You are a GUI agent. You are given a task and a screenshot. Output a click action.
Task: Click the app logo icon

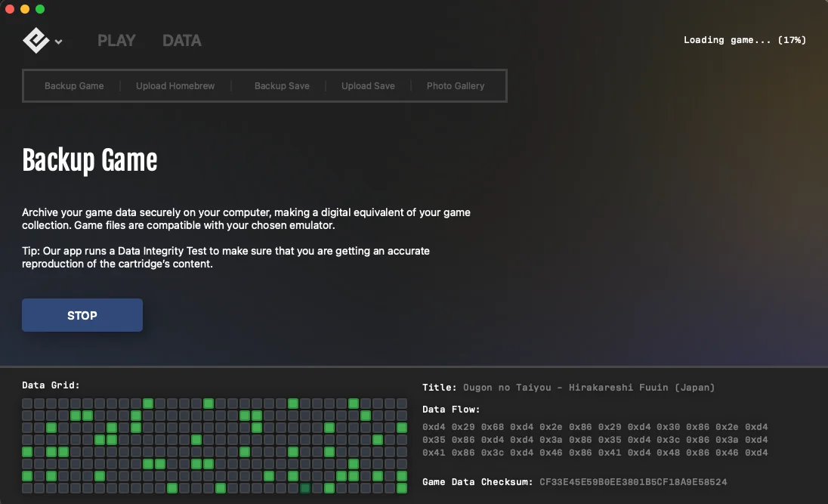[36, 41]
